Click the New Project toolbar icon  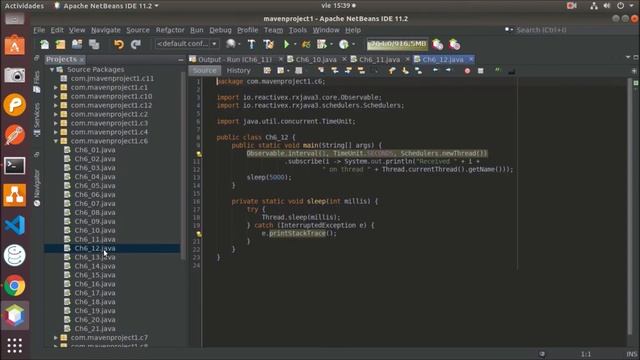tap(60, 44)
